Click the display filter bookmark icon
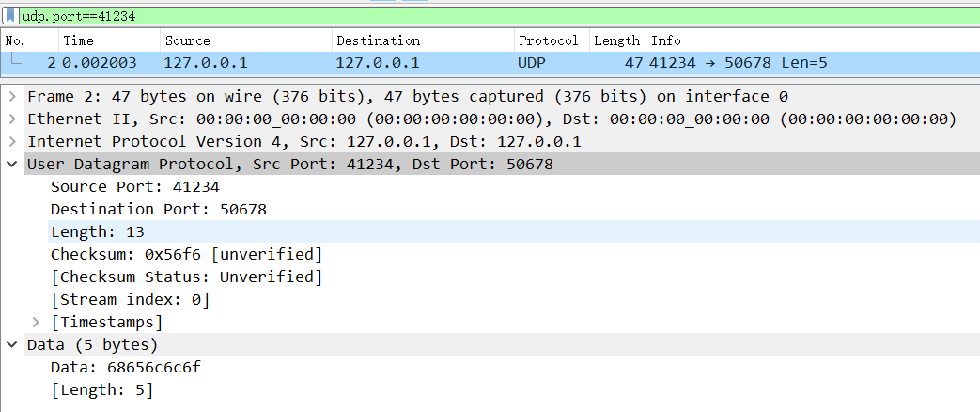 (9, 15)
